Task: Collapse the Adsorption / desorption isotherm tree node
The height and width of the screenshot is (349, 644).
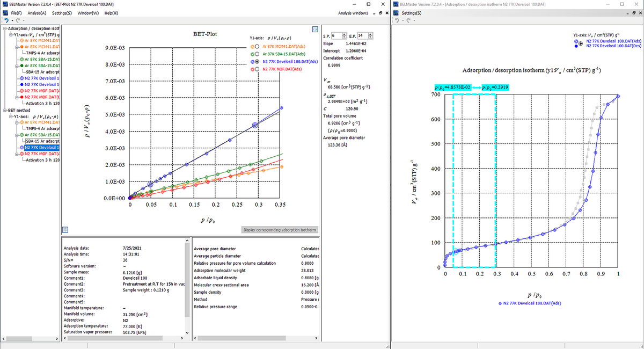Action: [4, 28]
